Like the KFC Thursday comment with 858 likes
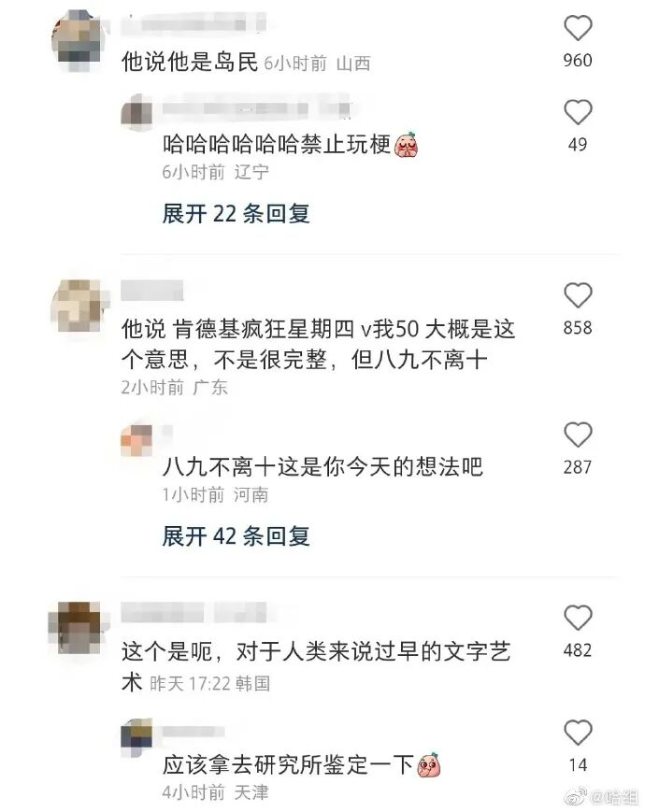645x812 pixels. (578, 295)
